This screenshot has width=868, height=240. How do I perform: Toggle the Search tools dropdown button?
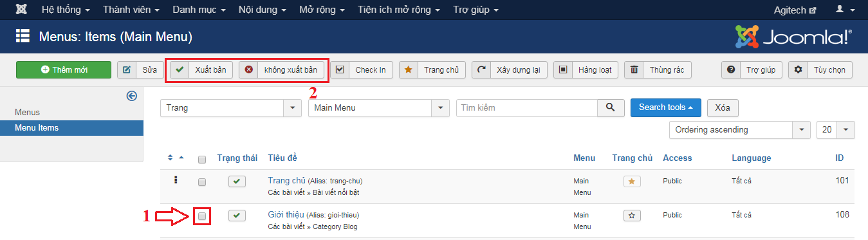pos(666,107)
